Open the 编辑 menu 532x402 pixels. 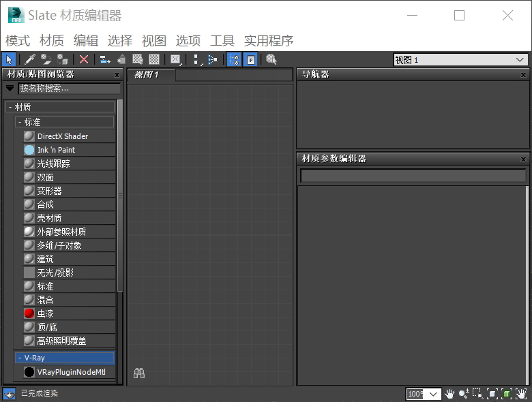[86, 41]
